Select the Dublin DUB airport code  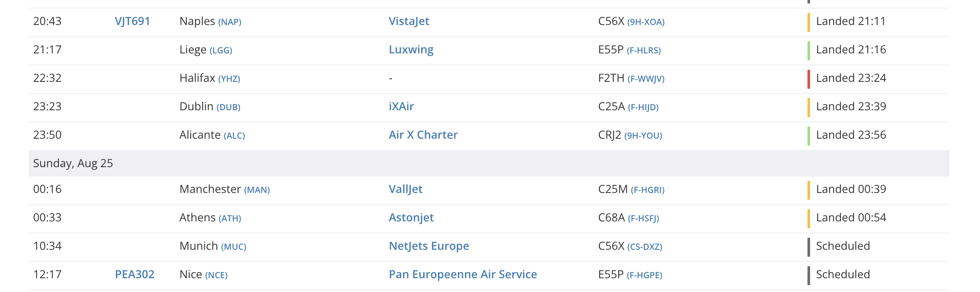[x=228, y=108]
